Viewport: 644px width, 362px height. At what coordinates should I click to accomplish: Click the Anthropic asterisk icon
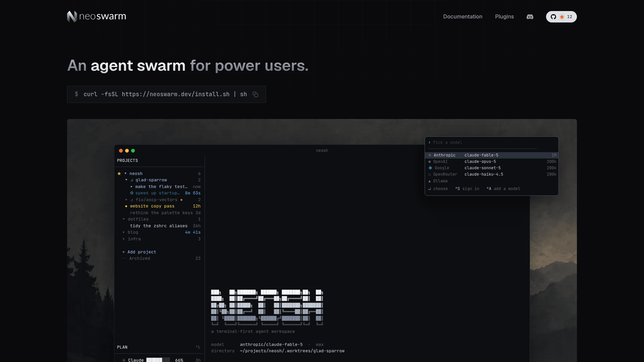tap(430, 155)
